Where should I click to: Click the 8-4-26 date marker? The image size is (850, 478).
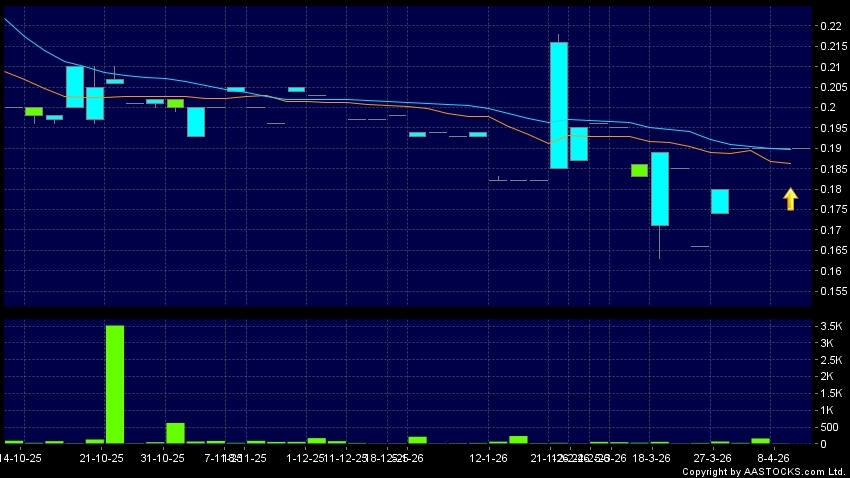[770, 458]
